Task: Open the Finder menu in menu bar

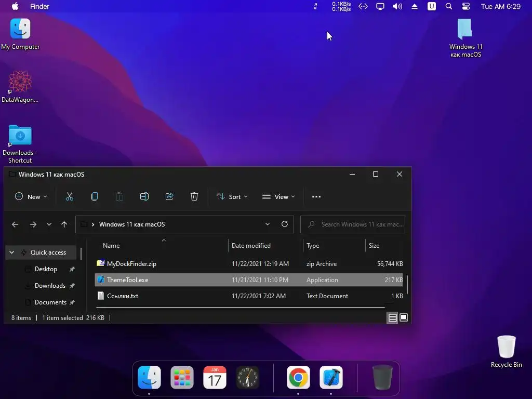Action: click(39, 6)
